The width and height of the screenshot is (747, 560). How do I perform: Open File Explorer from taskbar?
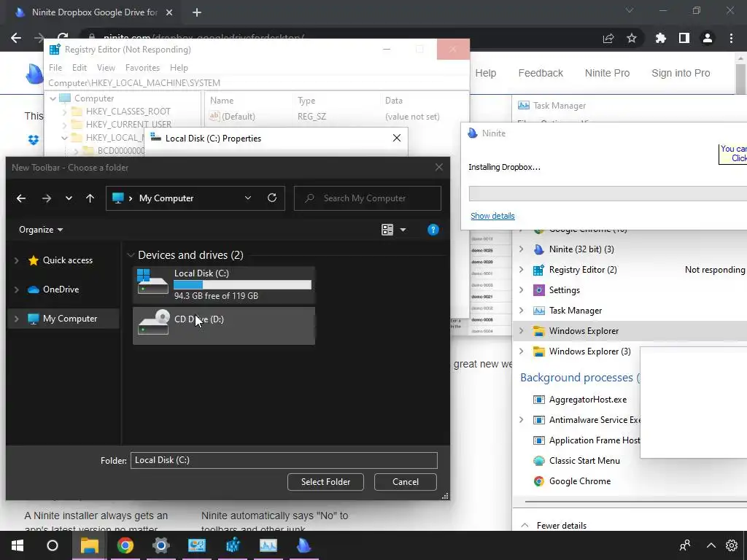[89, 545]
